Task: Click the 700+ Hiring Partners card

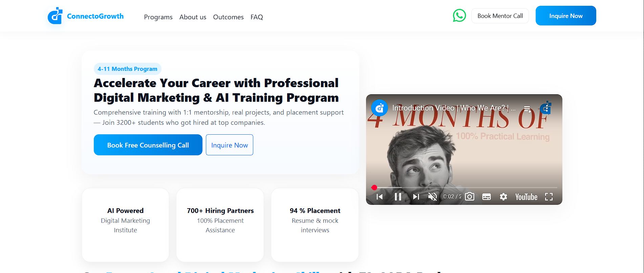Action: (x=220, y=225)
